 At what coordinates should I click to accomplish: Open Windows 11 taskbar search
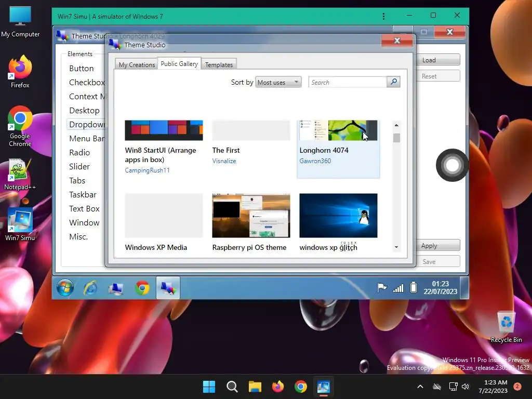tap(232, 387)
